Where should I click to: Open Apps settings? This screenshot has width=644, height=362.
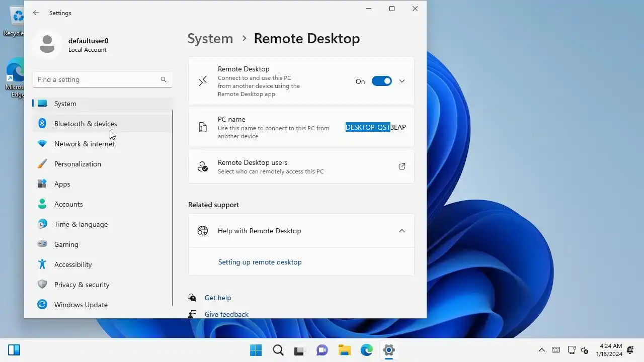(x=103, y=184)
